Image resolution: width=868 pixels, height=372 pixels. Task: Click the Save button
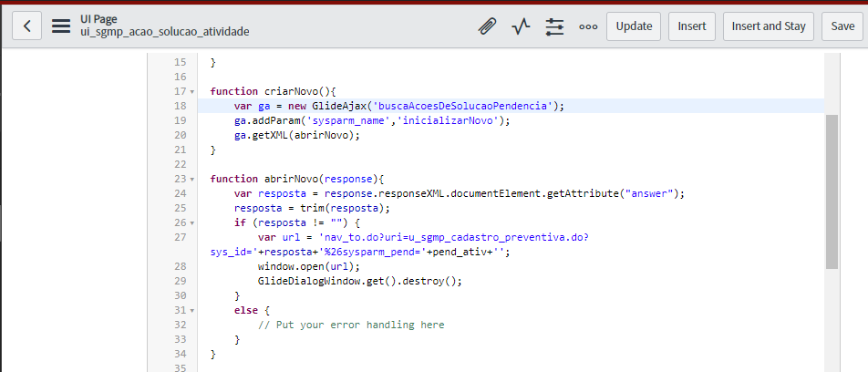[x=842, y=26]
